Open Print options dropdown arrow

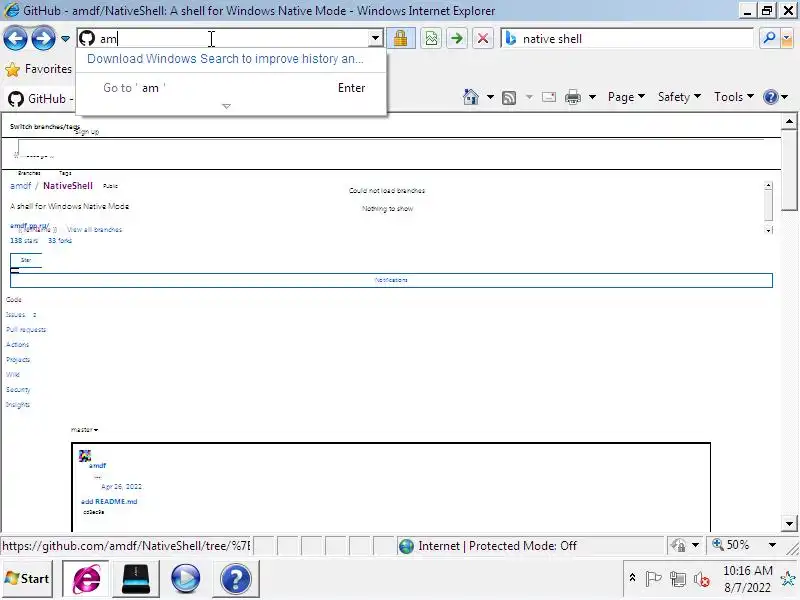pyautogui.click(x=592, y=97)
